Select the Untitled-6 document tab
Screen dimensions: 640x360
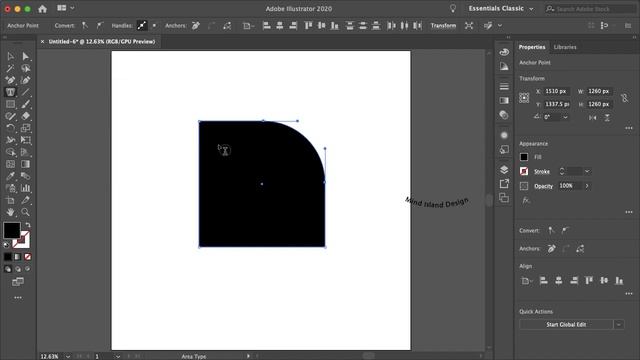102,41
